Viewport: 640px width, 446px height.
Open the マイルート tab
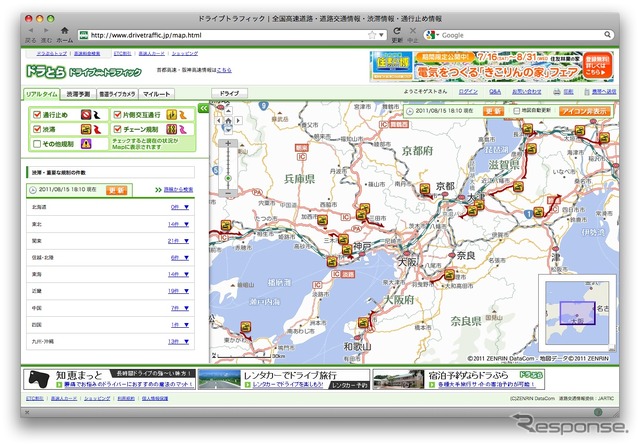(156, 94)
